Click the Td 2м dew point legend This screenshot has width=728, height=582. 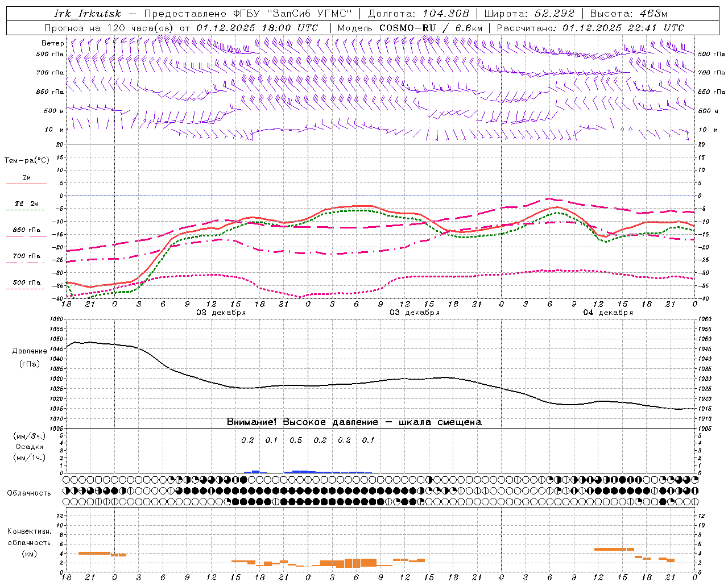pyautogui.click(x=26, y=206)
